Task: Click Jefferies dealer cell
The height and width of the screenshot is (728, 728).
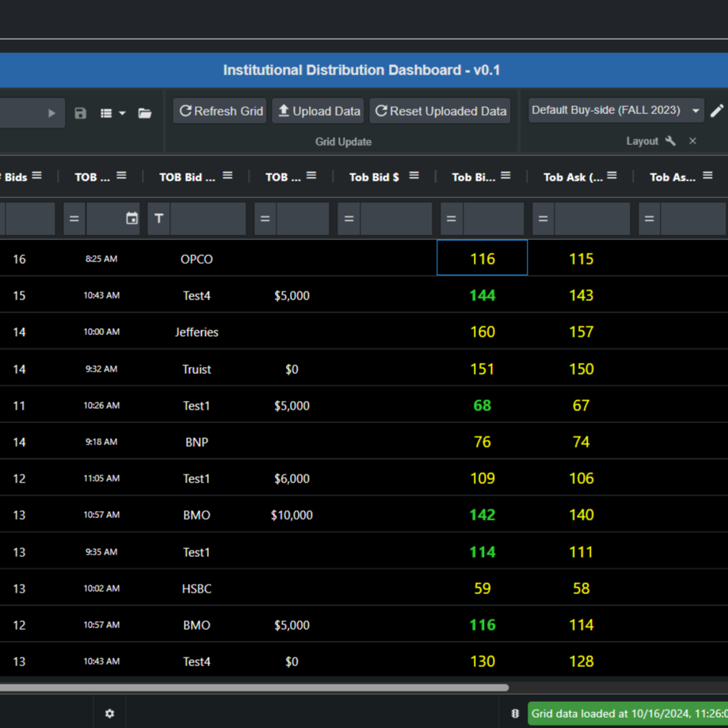Action: click(x=196, y=332)
